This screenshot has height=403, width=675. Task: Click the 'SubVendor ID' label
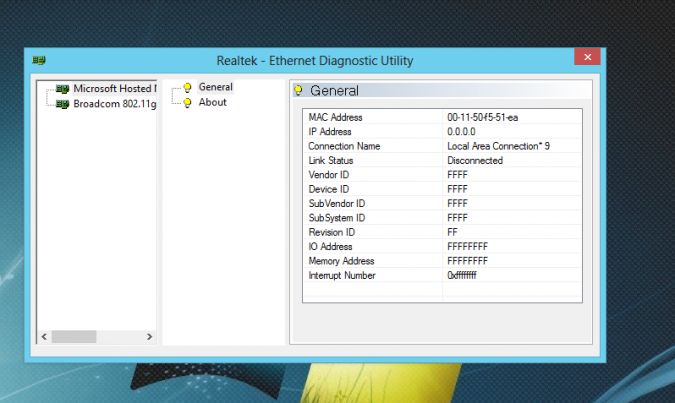(337, 203)
